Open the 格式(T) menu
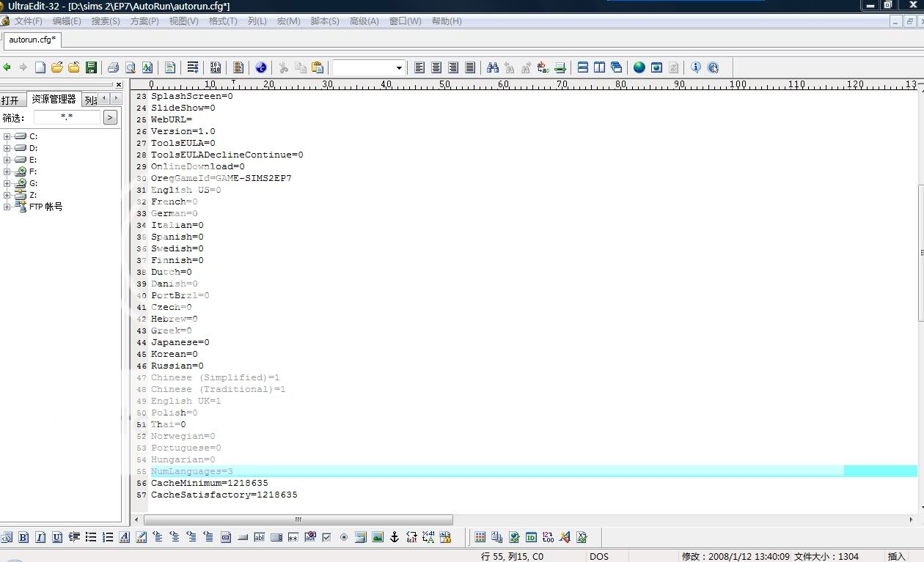This screenshot has width=924, height=562. click(223, 21)
